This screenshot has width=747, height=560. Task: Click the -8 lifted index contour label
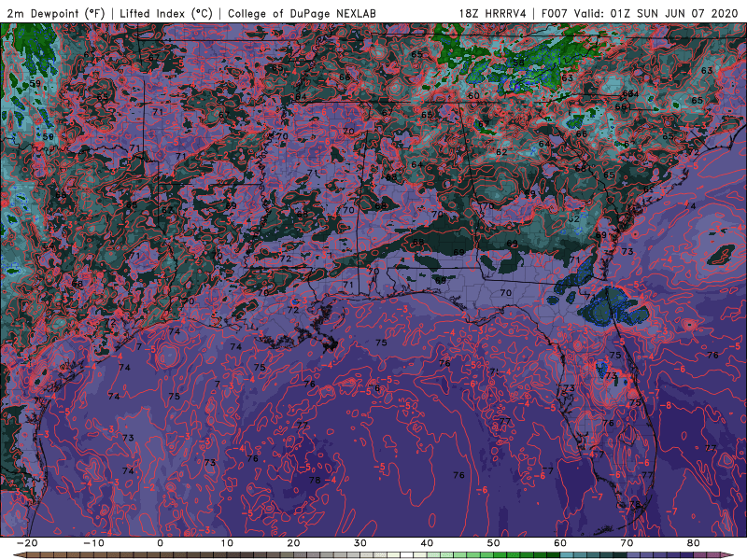coord(666,405)
